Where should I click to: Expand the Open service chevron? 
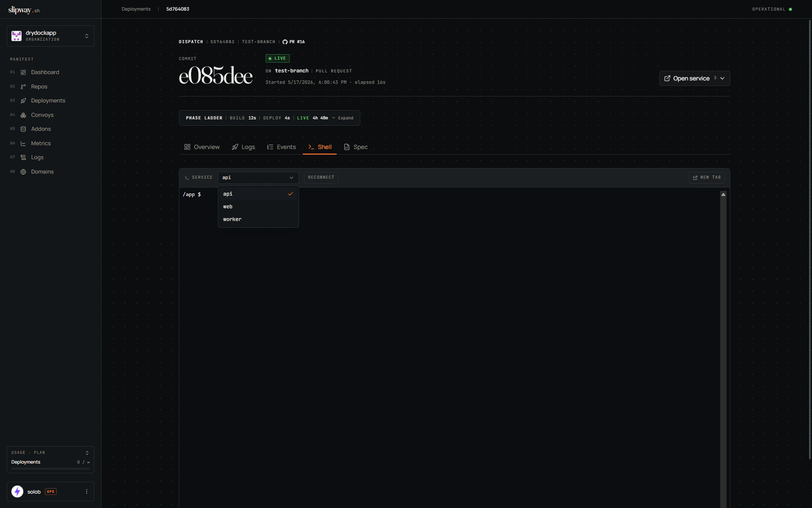722,78
